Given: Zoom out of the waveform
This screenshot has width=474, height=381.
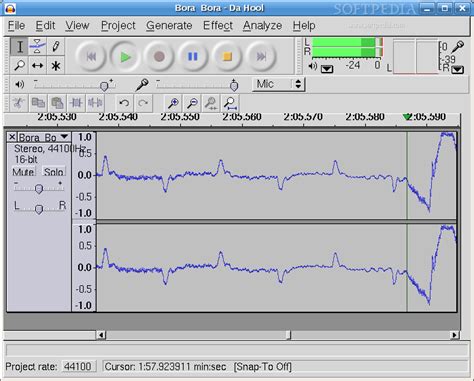Looking at the screenshot, I should pyautogui.click(x=192, y=103).
